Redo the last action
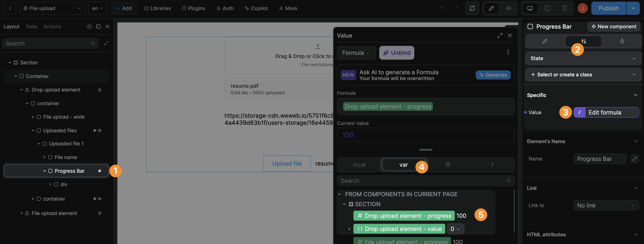This screenshot has width=644, height=244. point(455,8)
